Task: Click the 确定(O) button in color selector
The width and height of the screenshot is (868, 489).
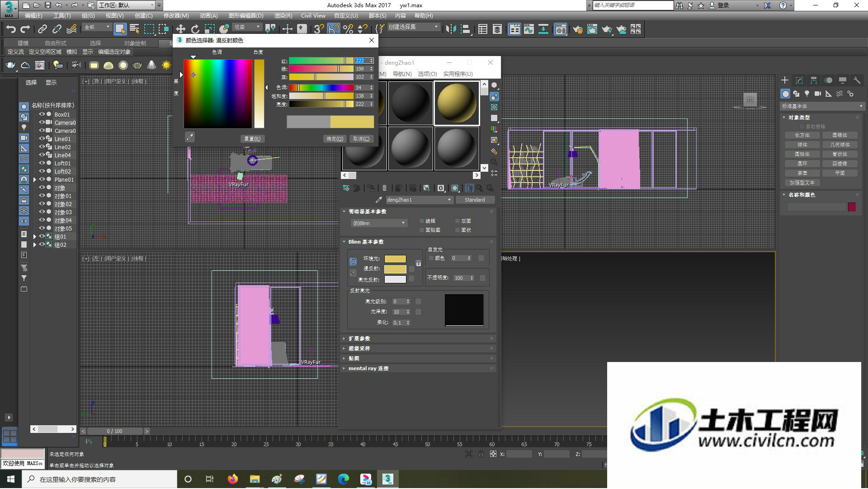Action: click(335, 139)
